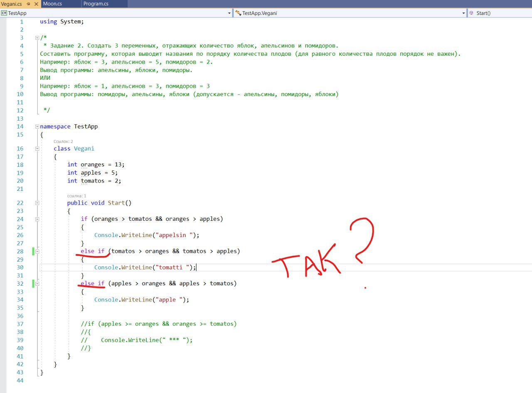Image resolution: width=532 pixels, height=393 pixels.
Task: Collapse the first if block at line 24
Action: click(x=37, y=219)
